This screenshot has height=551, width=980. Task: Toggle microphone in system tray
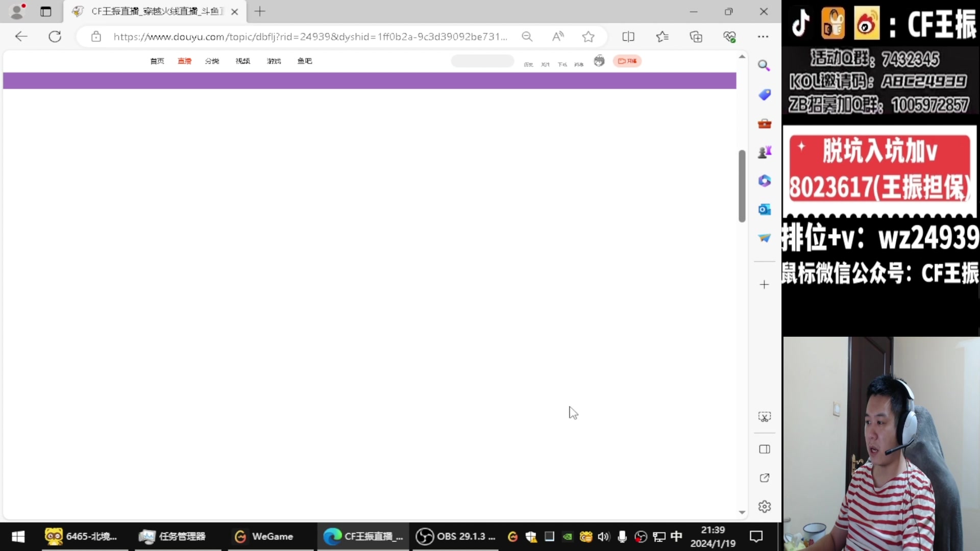[x=622, y=536]
